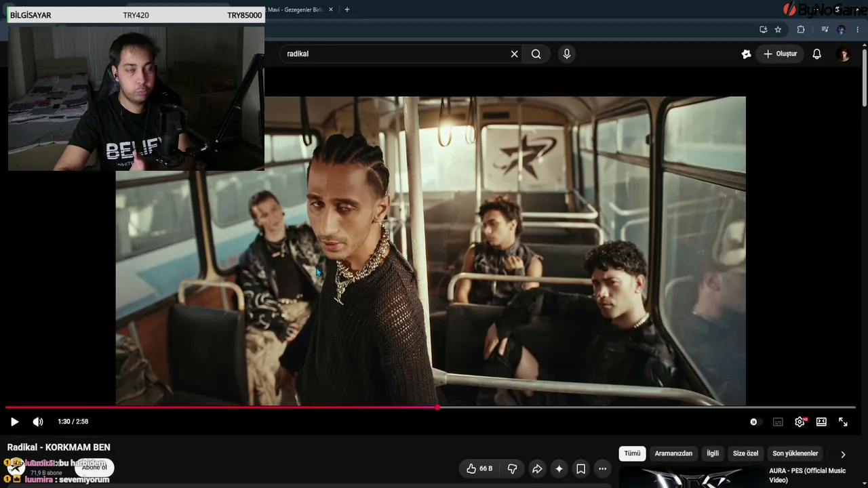Select the Son yüklenenler filter chip
Screen dimensions: 868x488
click(x=795, y=453)
